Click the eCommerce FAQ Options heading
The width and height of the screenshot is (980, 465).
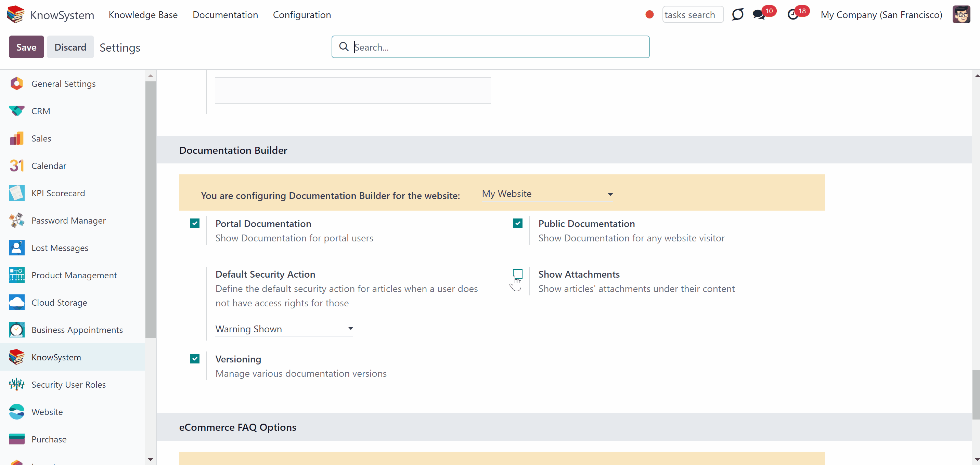tap(237, 427)
